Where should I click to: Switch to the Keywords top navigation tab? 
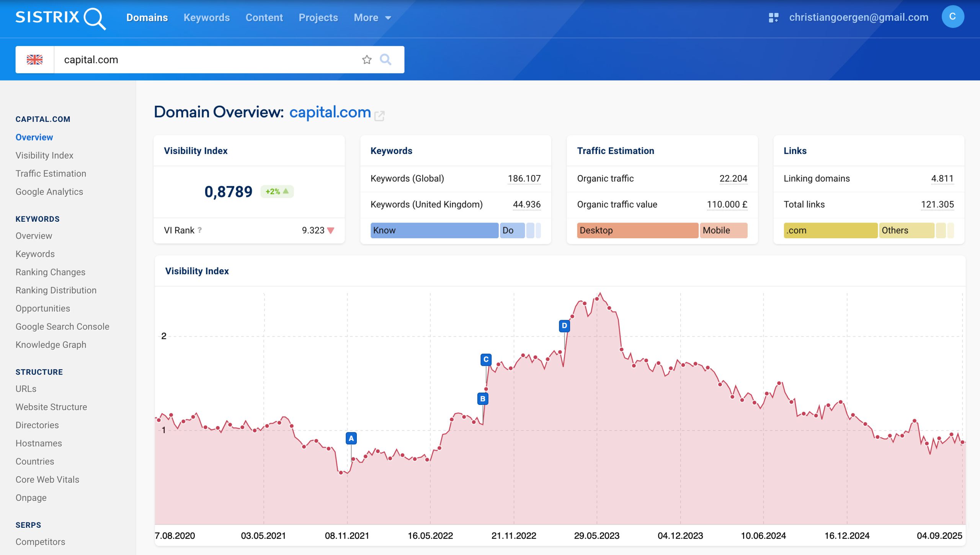pyautogui.click(x=206, y=18)
